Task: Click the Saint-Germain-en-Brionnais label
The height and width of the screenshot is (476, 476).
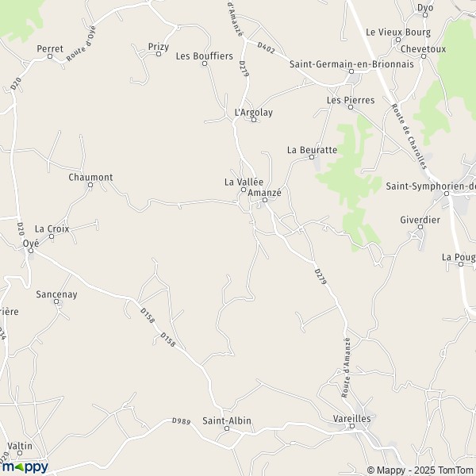Action: pos(351,64)
